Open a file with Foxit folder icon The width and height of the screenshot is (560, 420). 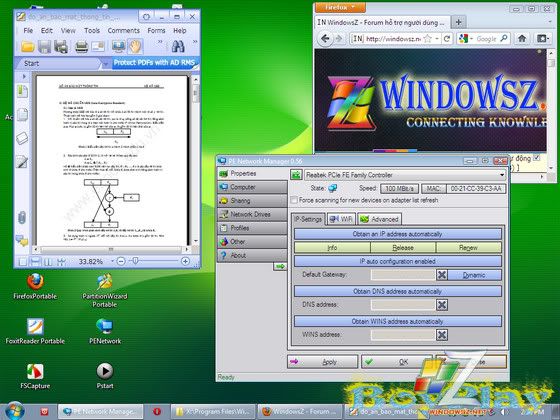click(28, 46)
